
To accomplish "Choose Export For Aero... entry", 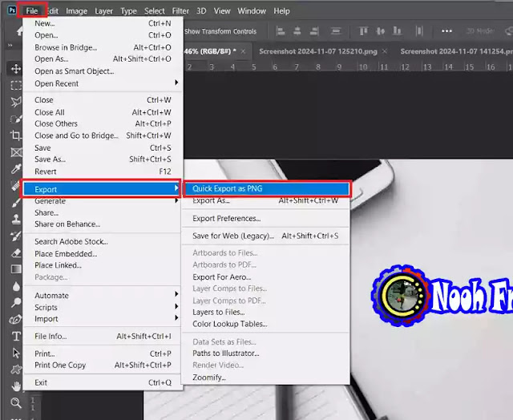I will pos(267,277).
